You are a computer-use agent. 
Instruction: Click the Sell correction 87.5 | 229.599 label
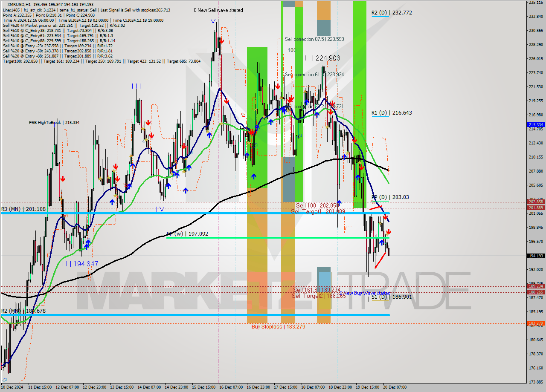314,39
